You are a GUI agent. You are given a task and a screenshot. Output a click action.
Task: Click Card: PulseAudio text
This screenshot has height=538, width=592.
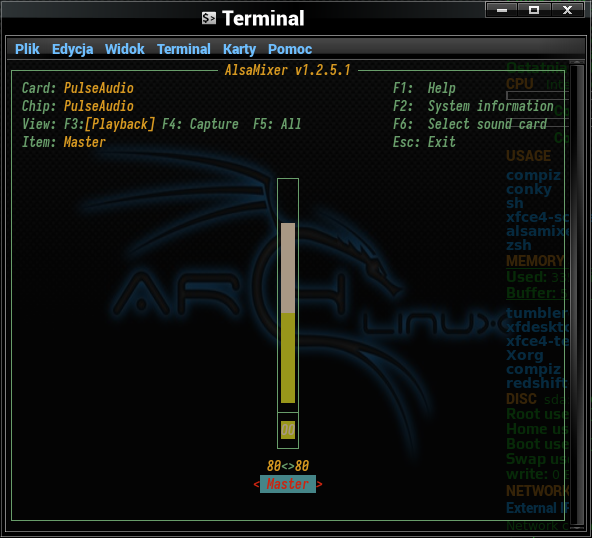pos(78,88)
